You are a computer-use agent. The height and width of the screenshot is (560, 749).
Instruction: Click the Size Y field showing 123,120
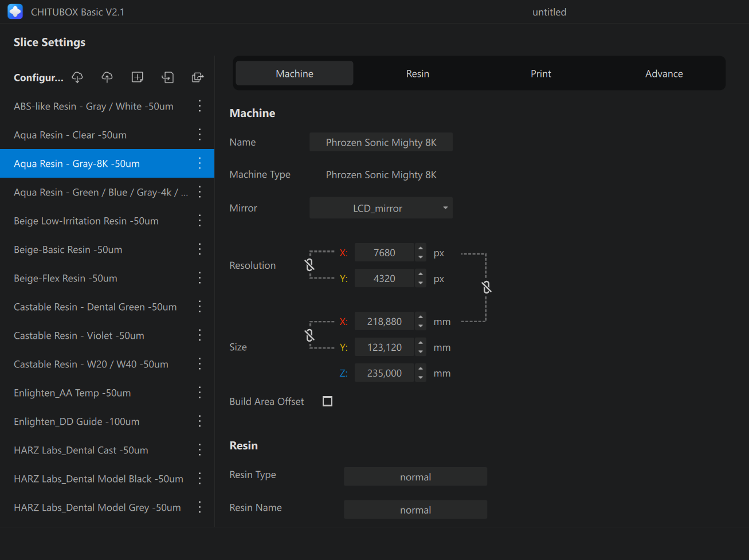click(385, 347)
